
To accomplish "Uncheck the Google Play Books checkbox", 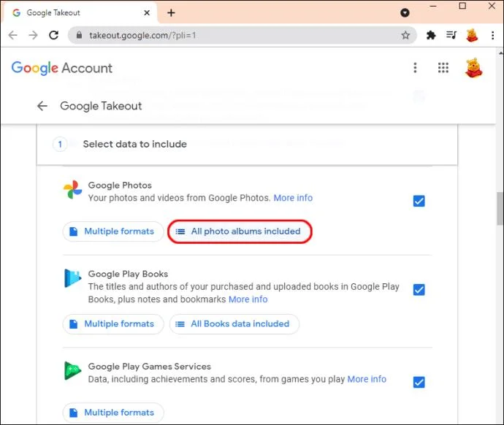I will click(x=419, y=290).
